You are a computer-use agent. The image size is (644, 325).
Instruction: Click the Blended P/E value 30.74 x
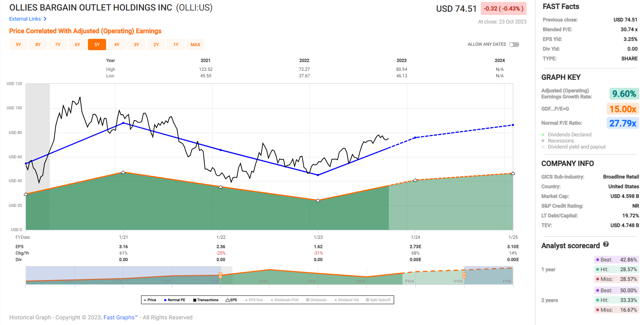click(629, 30)
